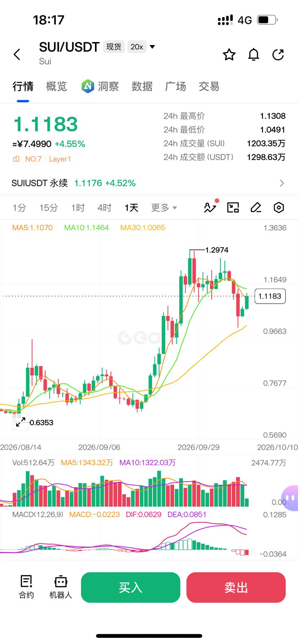Select the drawing pencil tool
This screenshot has height=644, width=298.
[x=256, y=207]
